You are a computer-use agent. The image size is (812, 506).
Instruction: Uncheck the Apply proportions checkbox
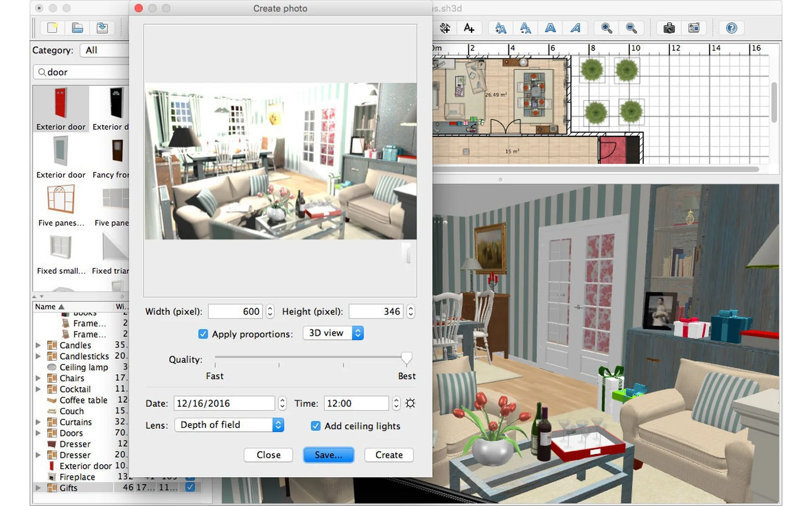pyautogui.click(x=203, y=334)
